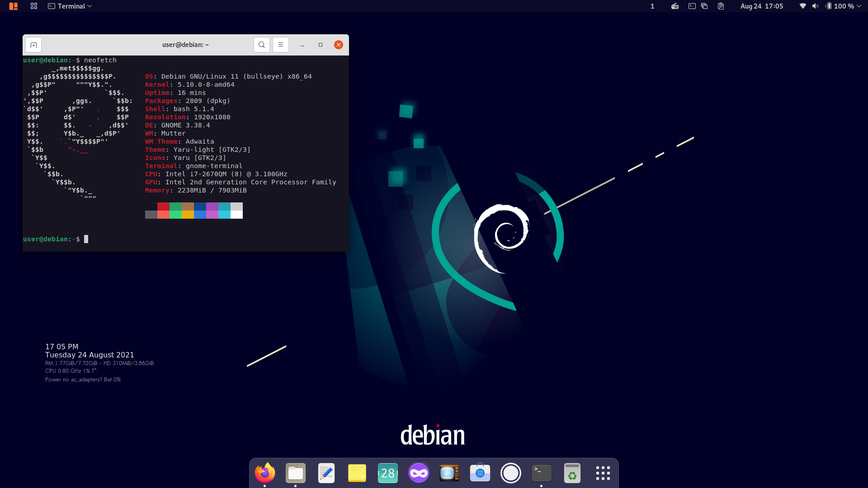This screenshot has width=868, height=488.
Task: Open the search in Terminal header
Action: [x=262, y=45]
